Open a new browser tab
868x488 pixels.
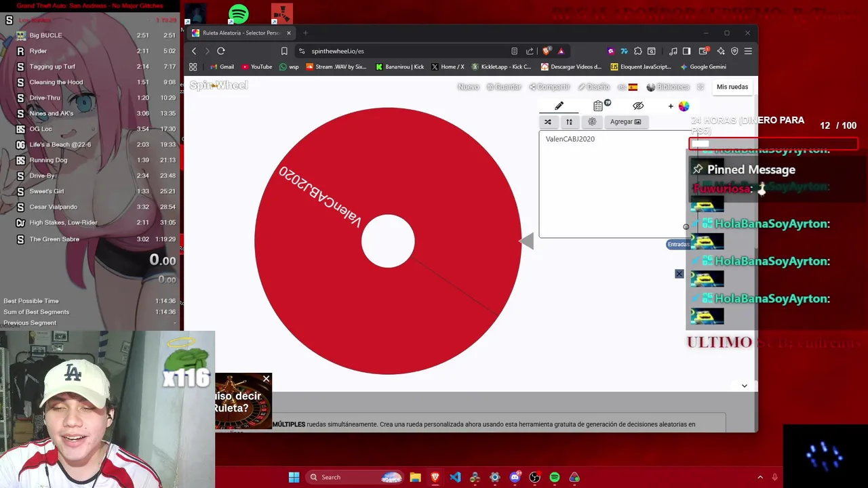click(x=305, y=33)
